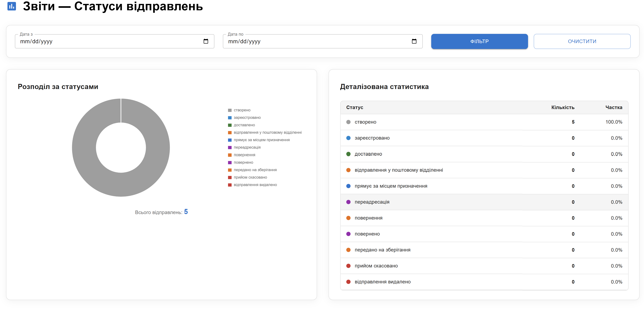644x310 pixels.
Task: Click the red dot in the 'відправлення видалено' table row
Action: click(348, 282)
